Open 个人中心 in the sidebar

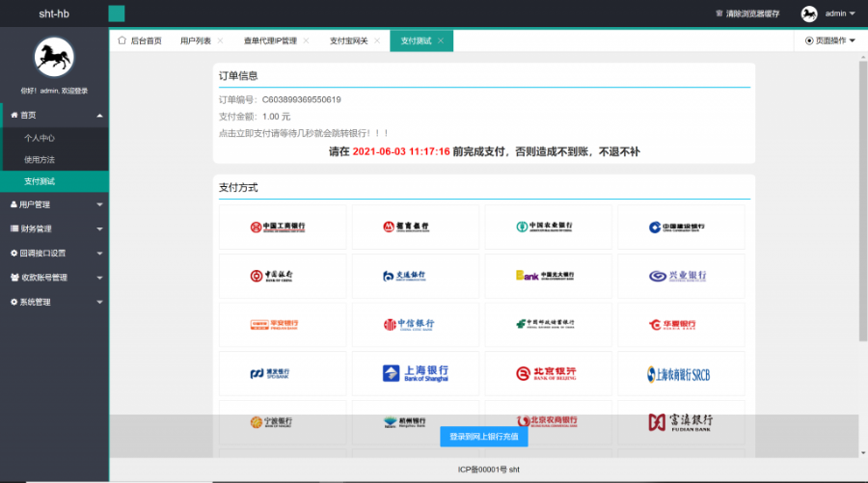tap(40, 138)
